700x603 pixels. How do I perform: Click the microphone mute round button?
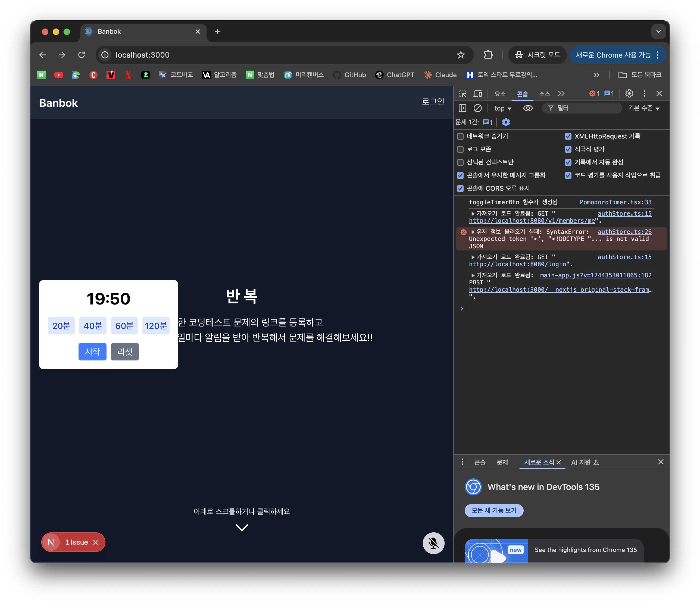(433, 543)
